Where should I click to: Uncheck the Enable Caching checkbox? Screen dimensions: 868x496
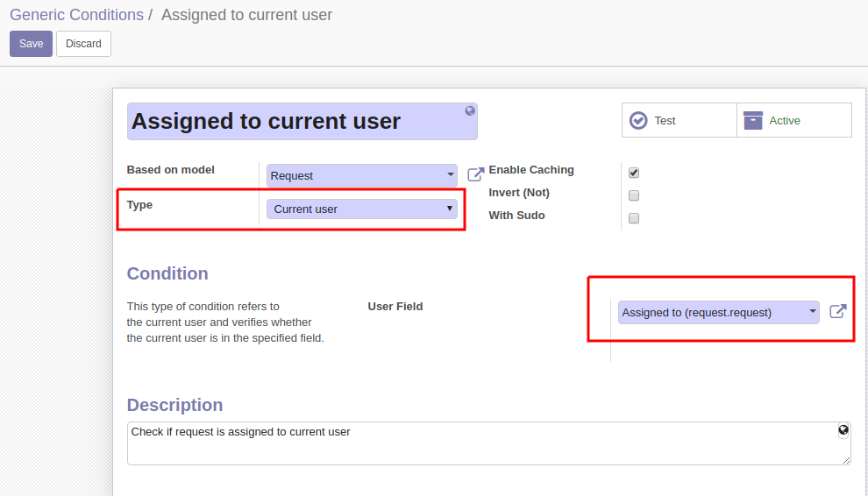634,173
